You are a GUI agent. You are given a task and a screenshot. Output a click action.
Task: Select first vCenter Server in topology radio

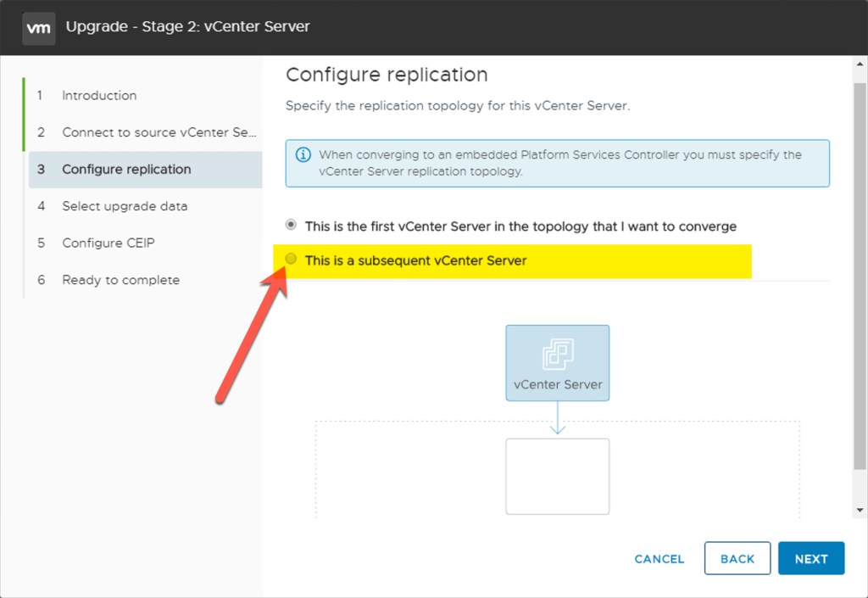[292, 226]
